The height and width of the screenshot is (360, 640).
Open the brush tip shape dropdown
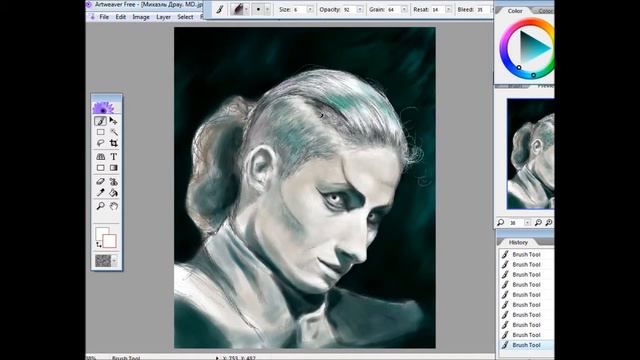[x=268, y=9]
